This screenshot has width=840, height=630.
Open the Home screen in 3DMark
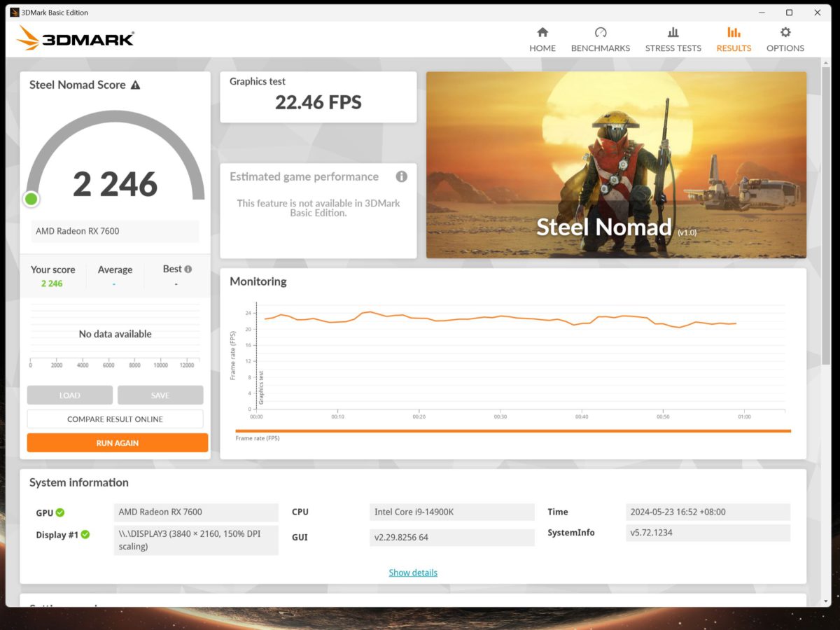tap(542, 38)
